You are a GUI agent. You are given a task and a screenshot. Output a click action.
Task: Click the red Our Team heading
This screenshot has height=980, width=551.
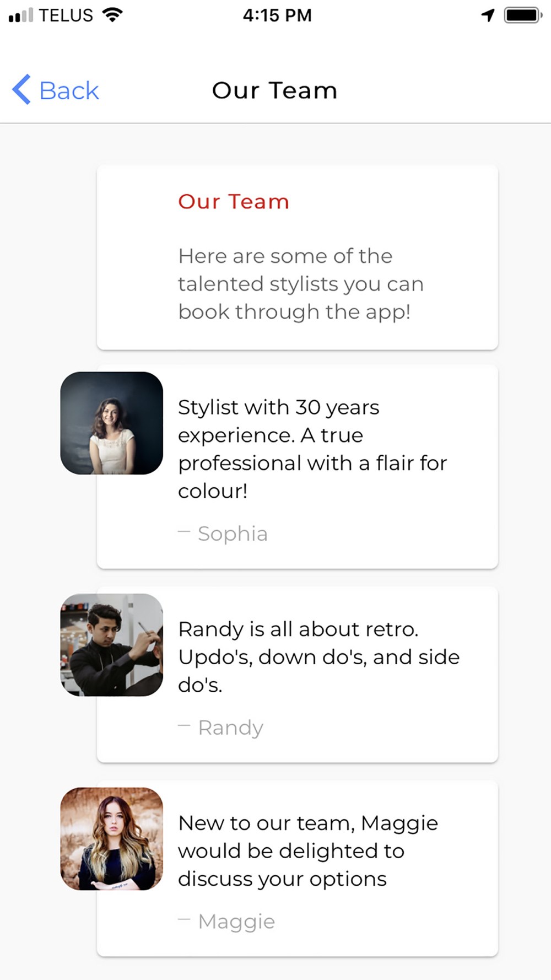pos(234,201)
